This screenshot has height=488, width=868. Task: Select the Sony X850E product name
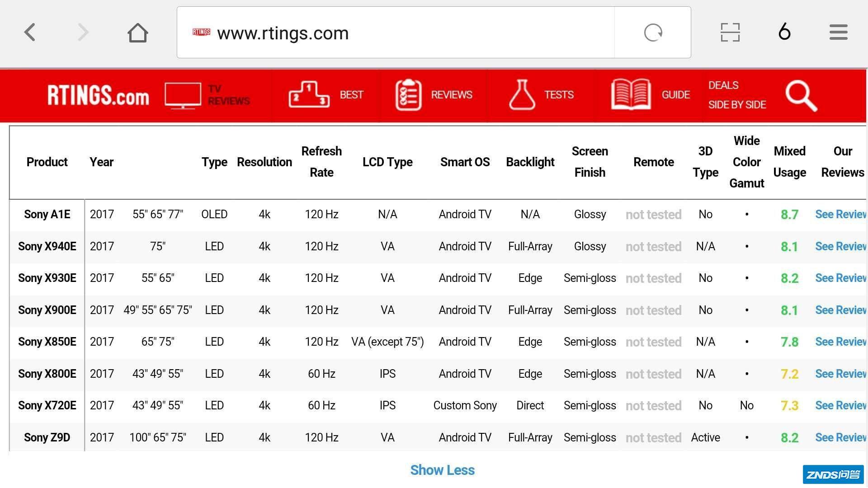tap(47, 342)
